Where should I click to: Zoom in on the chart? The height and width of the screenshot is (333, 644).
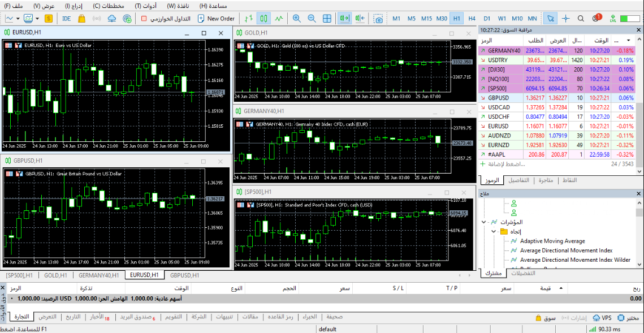[x=296, y=19]
